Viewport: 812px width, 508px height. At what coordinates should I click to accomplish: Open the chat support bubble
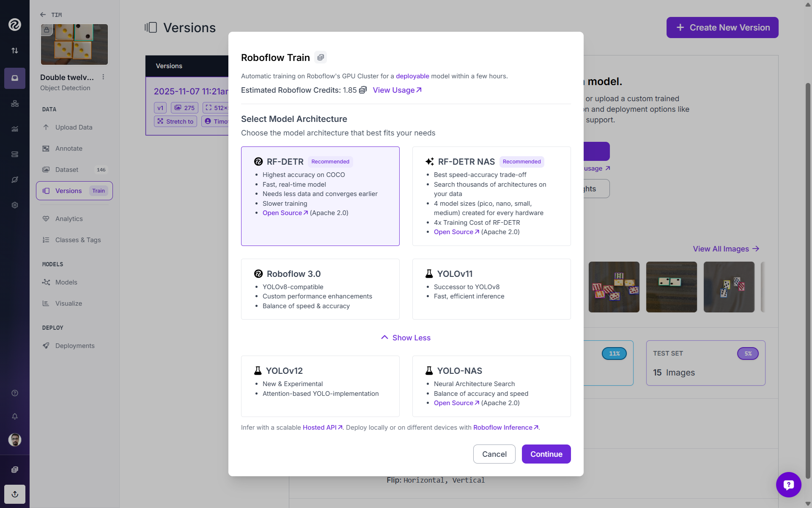(788, 484)
